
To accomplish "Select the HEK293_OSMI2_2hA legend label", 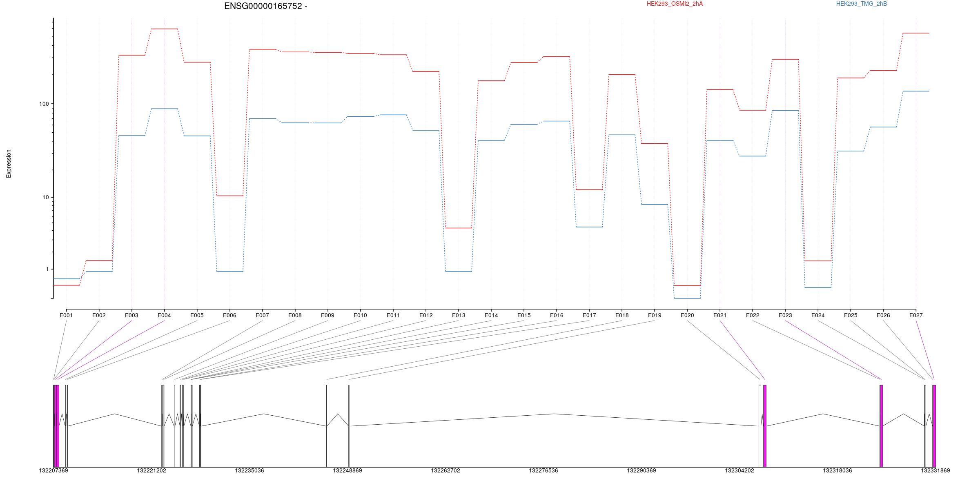I will click(x=675, y=4).
